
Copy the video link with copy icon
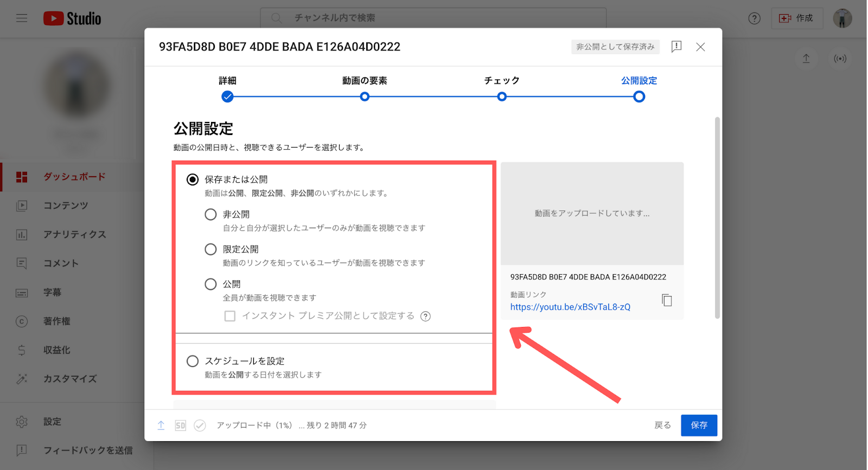(x=667, y=300)
